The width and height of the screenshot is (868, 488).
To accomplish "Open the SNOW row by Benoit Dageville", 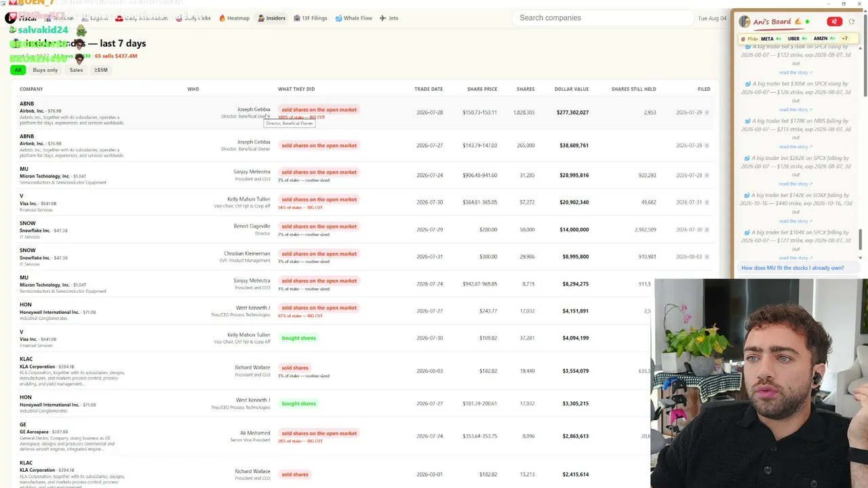I will pyautogui.click(x=28, y=223).
